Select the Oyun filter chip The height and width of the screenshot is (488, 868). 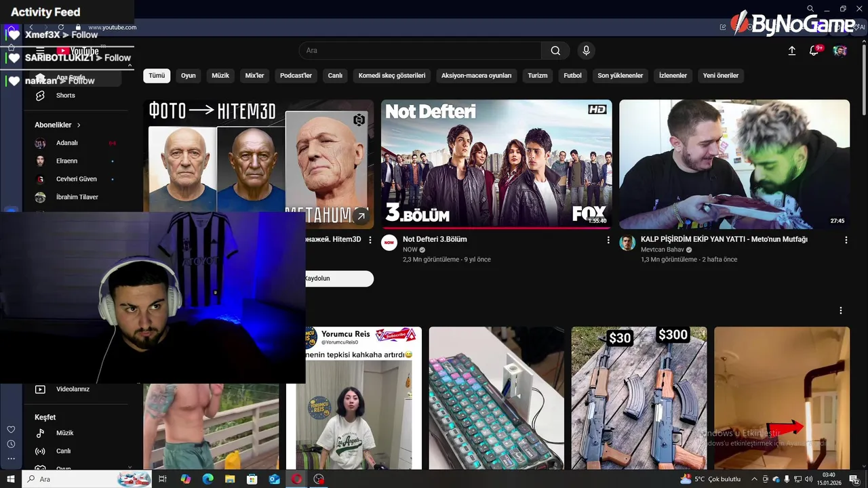pyautogui.click(x=189, y=76)
